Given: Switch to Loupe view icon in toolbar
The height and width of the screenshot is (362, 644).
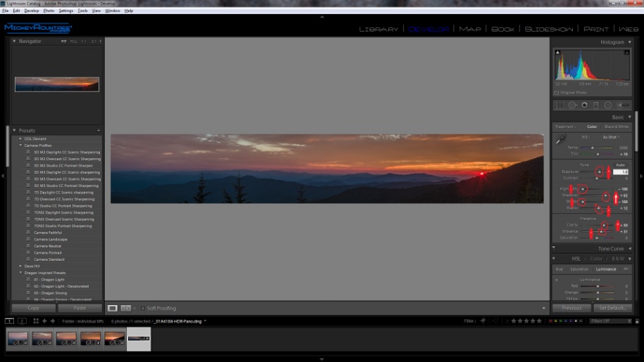Looking at the screenshot, I should (113, 308).
